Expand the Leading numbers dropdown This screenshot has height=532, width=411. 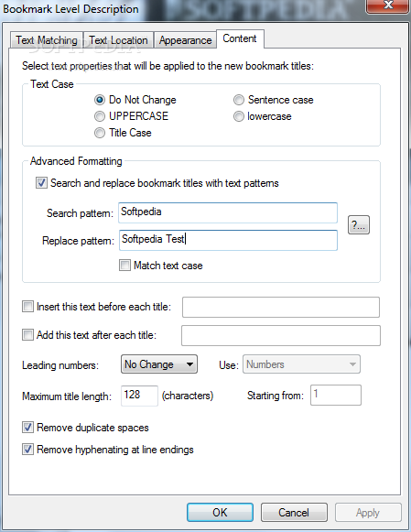click(159, 364)
